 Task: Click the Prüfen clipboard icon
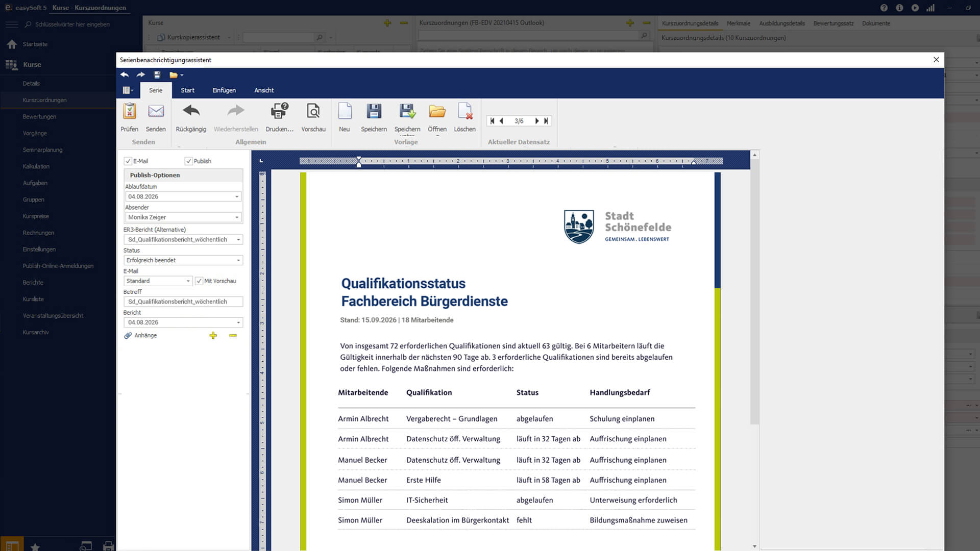(x=129, y=111)
